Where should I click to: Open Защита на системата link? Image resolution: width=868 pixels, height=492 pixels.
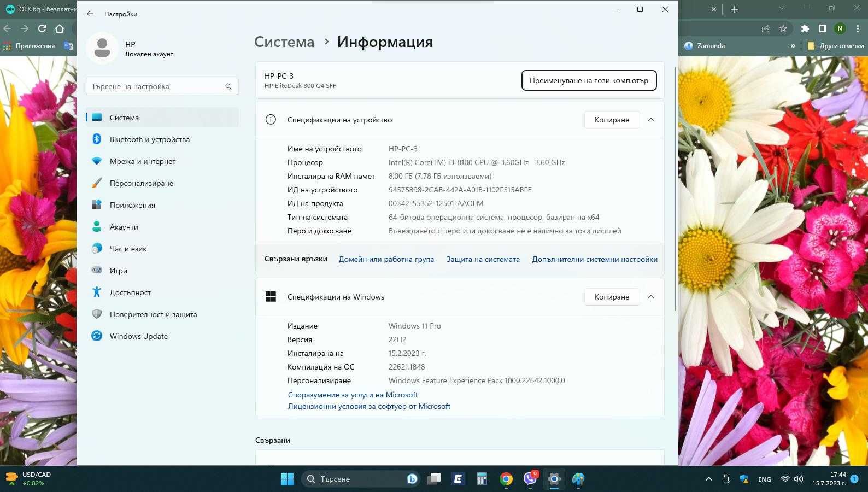[483, 259]
